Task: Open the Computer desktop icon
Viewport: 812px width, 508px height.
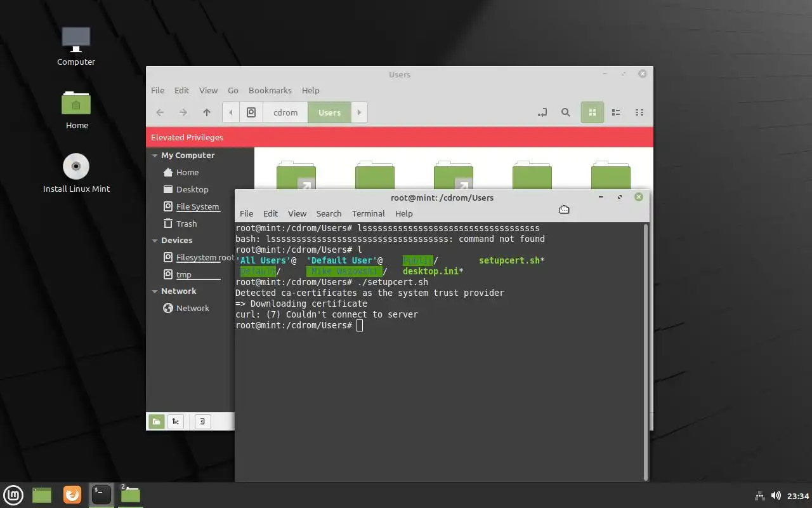Action: pos(76,46)
